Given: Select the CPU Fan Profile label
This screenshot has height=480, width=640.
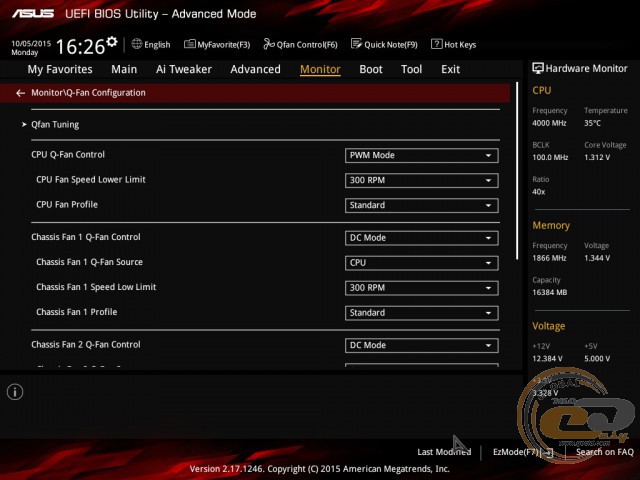Looking at the screenshot, I should pyautogui.click(x=67, y=204).
